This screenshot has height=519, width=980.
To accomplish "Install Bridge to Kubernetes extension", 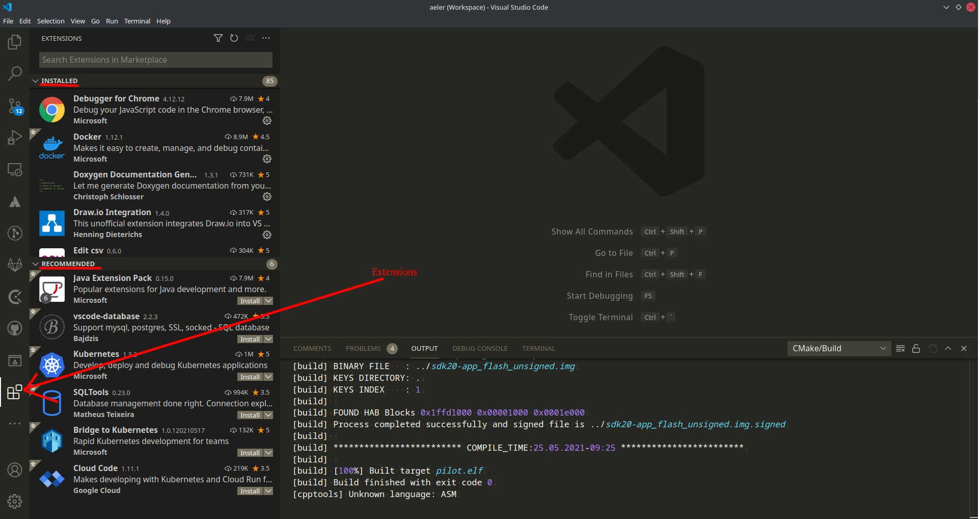I will 250,453.
